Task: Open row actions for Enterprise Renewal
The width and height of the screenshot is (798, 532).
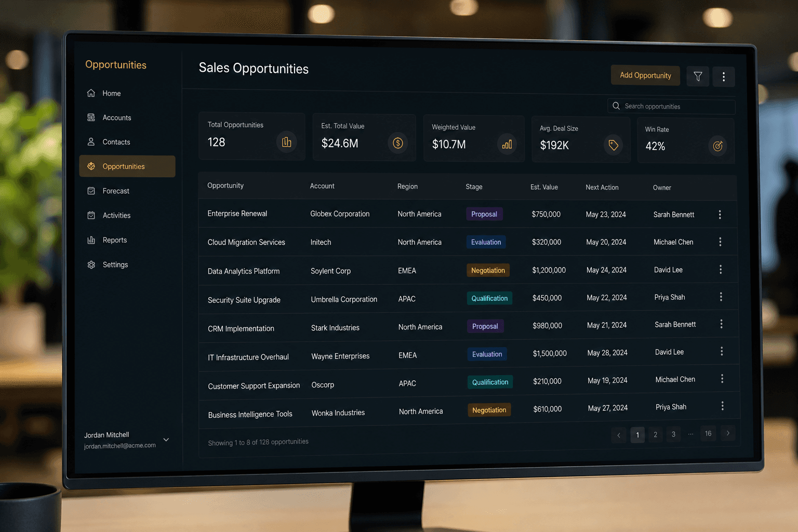Action: [720, 215]
